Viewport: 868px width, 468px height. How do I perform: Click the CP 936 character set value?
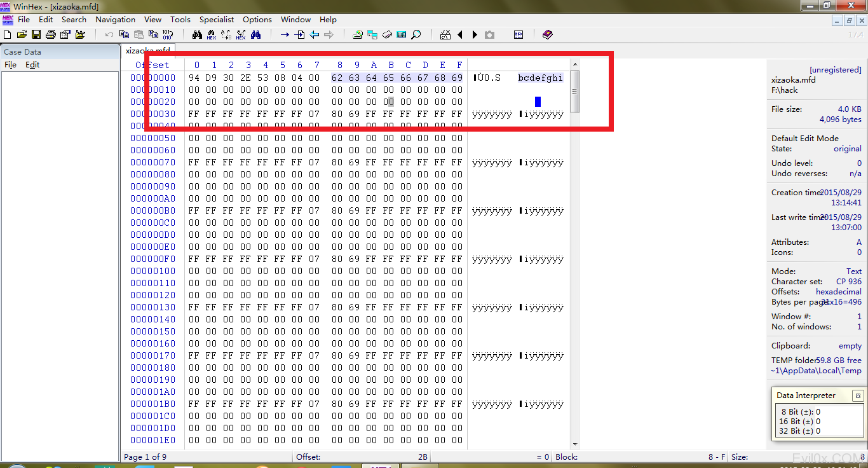849,281
